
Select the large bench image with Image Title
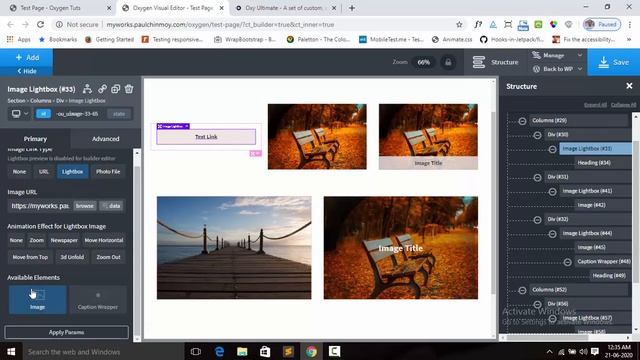[401, 248]
